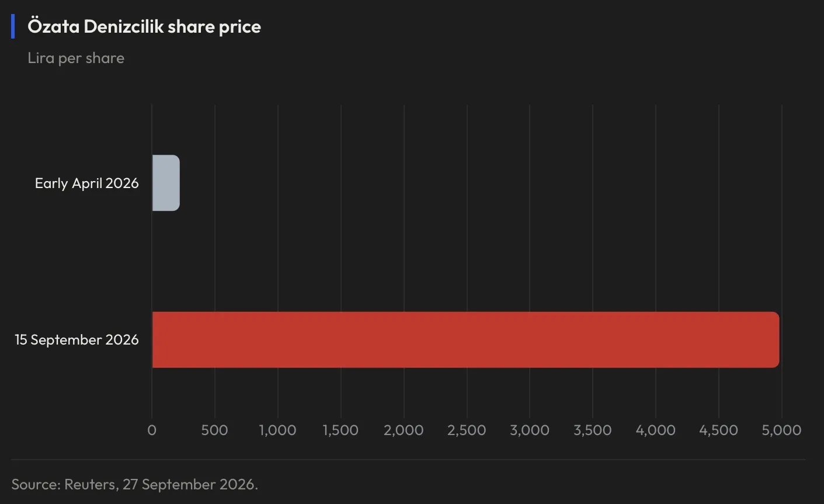Click the 0 tick label
Screen dimensions: 824x504
click(x=152, y=430)
